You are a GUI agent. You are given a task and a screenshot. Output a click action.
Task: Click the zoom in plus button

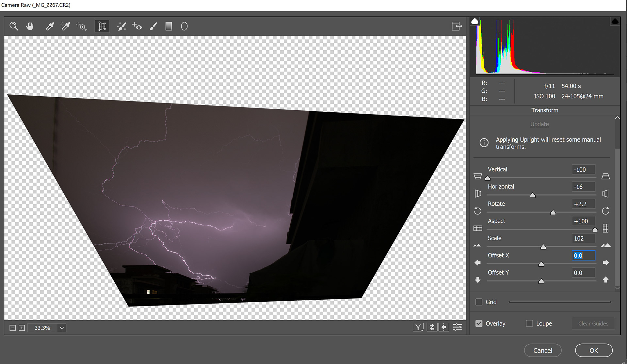22,328
